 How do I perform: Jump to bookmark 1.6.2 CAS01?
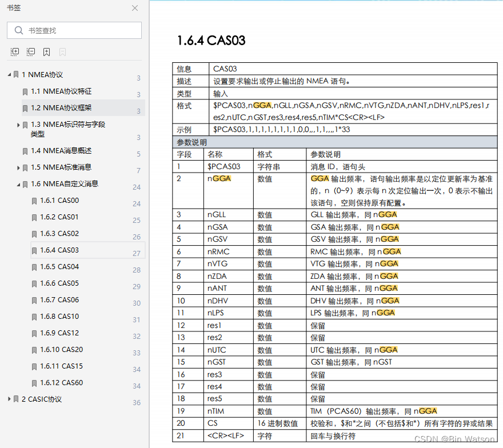point(59,217)
